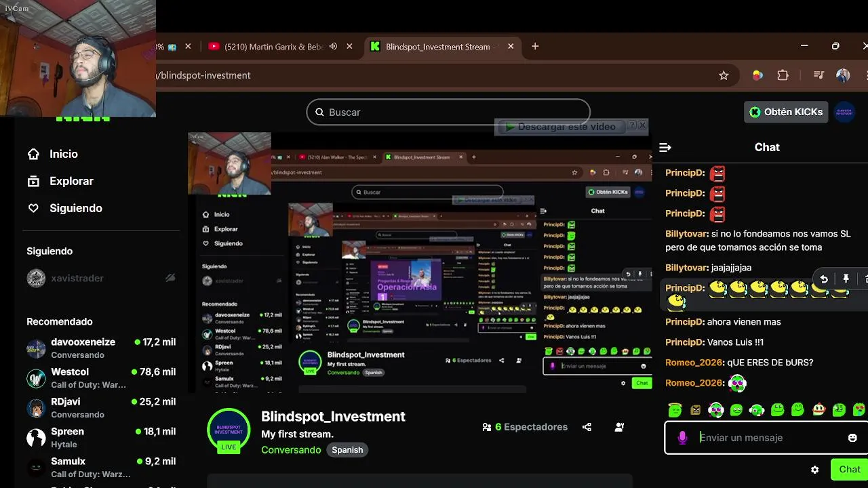
Task: Send the message with the green Chat button
Action: pyautogui.click(x=849, y=469)
